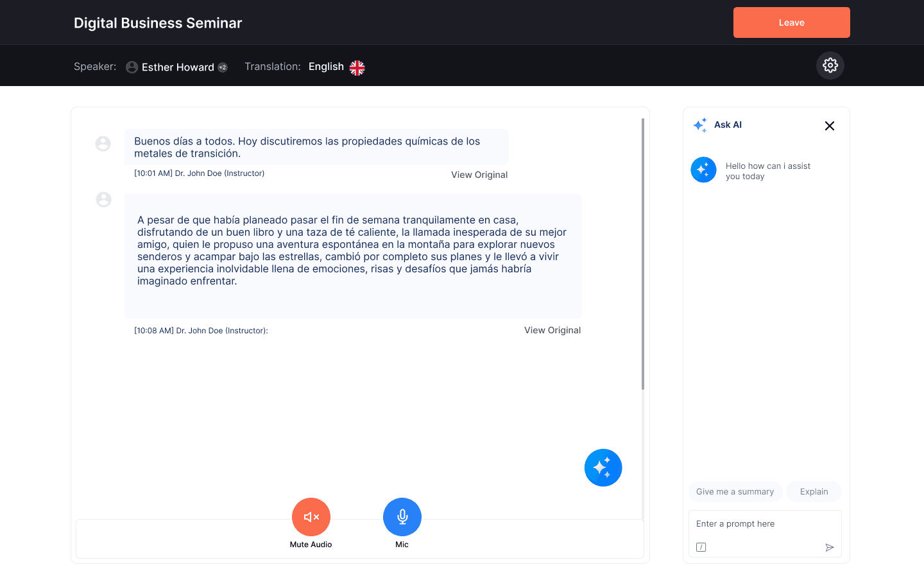The width and height of the screenshot is (924, 578).
Task: Click the avatar beside the 'A pesar de que' message
Action: 103,200
